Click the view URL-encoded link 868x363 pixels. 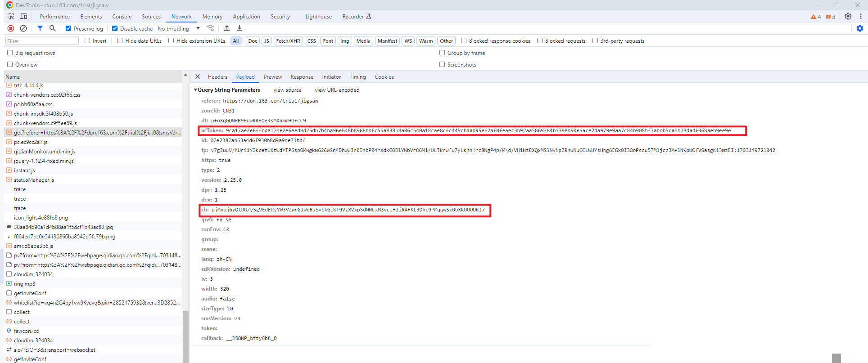[337, 90]
